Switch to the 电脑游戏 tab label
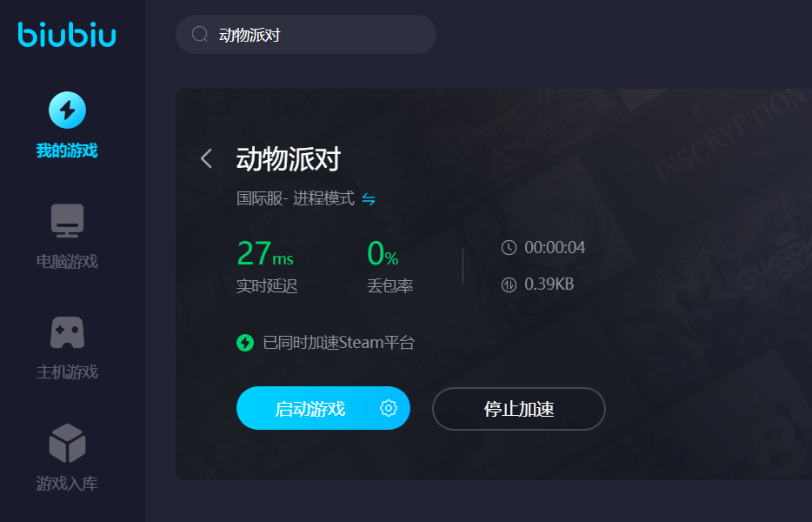Screen dimensions: 812x522 pyautogui.click(x=67, y=261)
